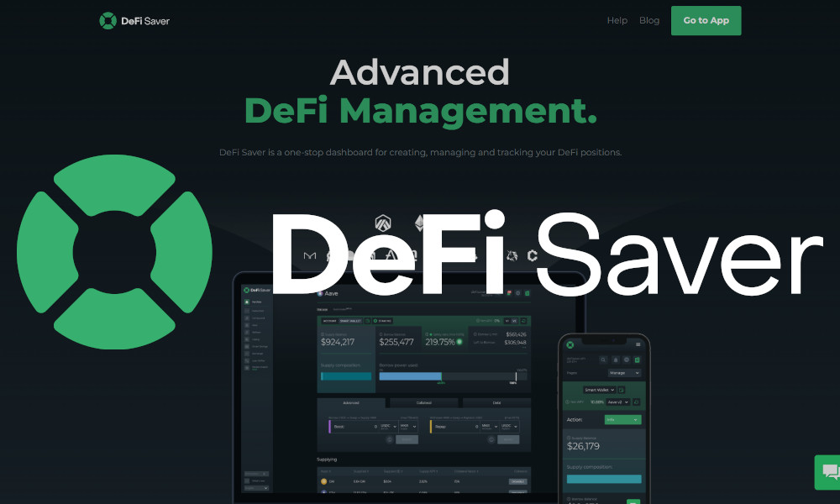Switch to the Debt tab in dashboard
Viewport: 840px width, 504px height.
496,403
